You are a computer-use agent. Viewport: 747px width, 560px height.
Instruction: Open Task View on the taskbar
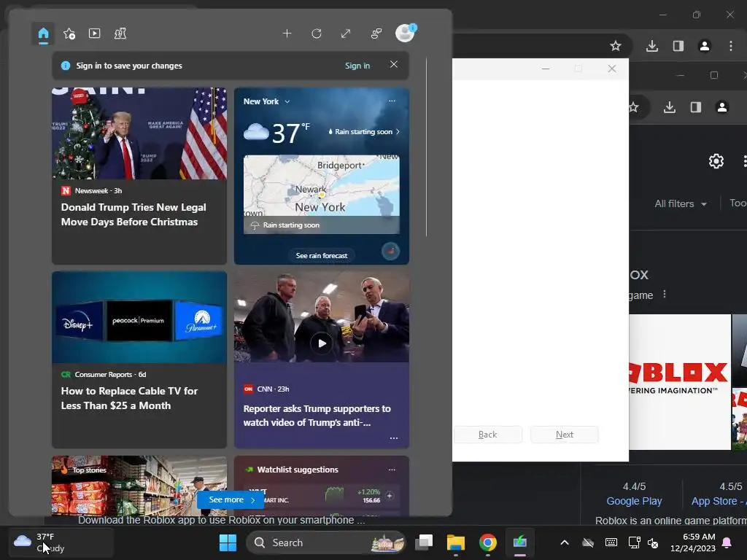[424, 542]
